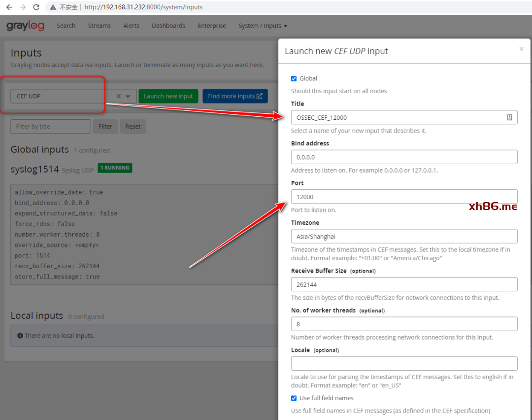Image resolution: width=532 pixels, height=420 pixels.
Task: Click the browser forward arrow
Action: point(23,7)
